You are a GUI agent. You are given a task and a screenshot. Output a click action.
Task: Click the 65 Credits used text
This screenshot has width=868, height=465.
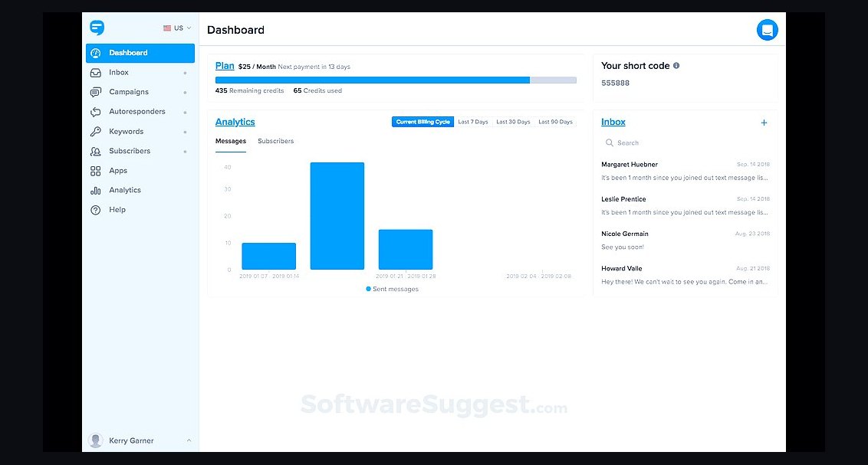[317, 90]
